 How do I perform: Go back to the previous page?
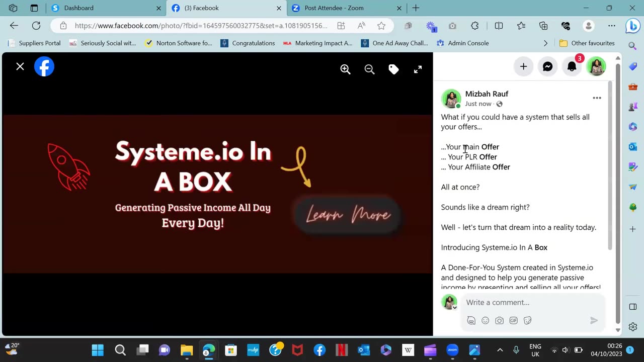point(14,26)
